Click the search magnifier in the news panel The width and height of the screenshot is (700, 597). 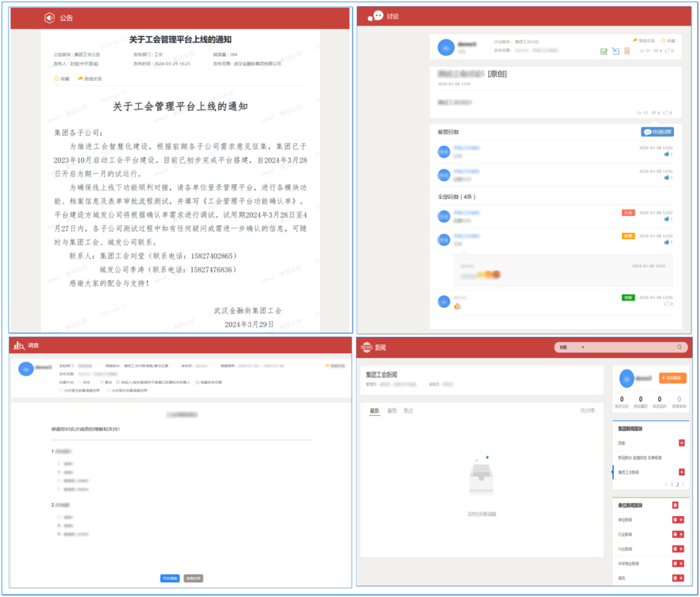tap(679, 347)
